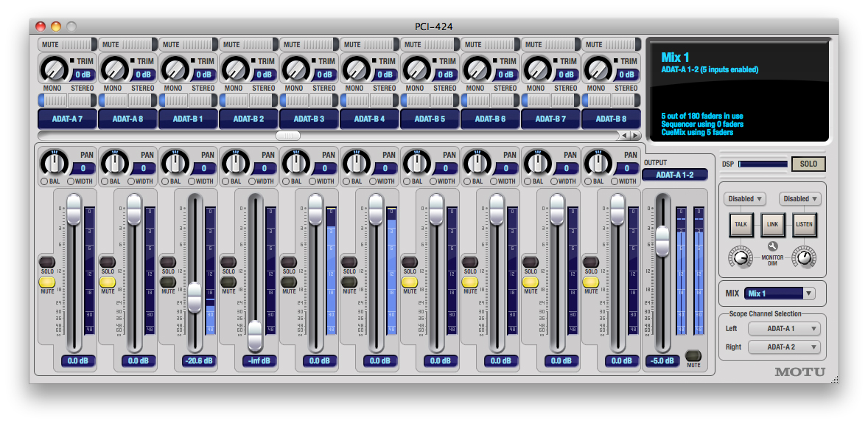
Task: Click the horizontal channel scrollbar thumb
Action: coord(288,135)
